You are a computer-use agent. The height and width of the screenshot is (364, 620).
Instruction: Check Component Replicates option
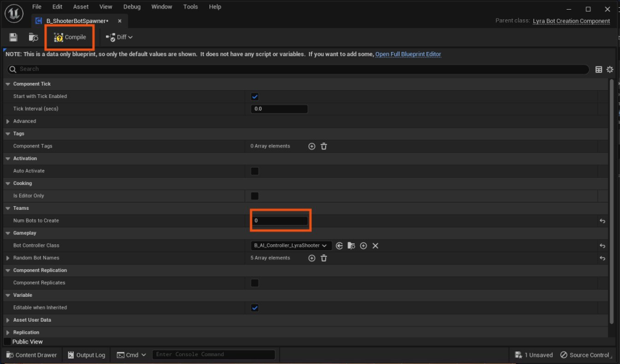click(x=255, y=283)
